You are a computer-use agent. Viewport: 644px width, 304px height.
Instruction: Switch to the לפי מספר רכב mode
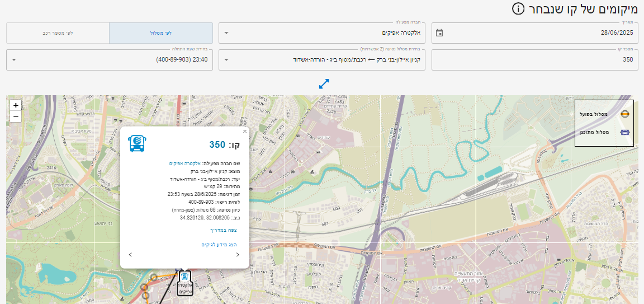pos(58,33)
